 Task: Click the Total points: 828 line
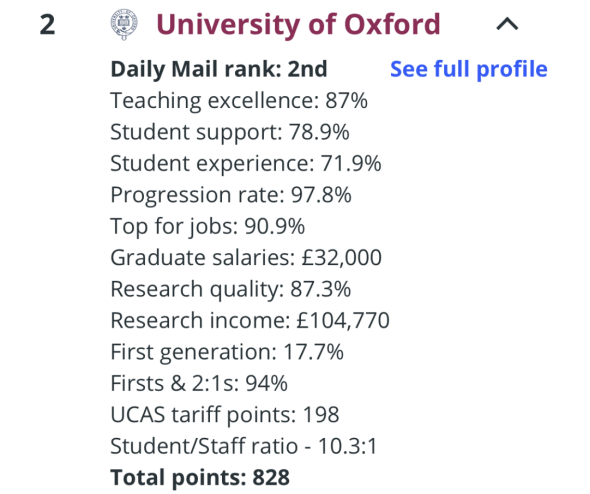coord(200,477)
